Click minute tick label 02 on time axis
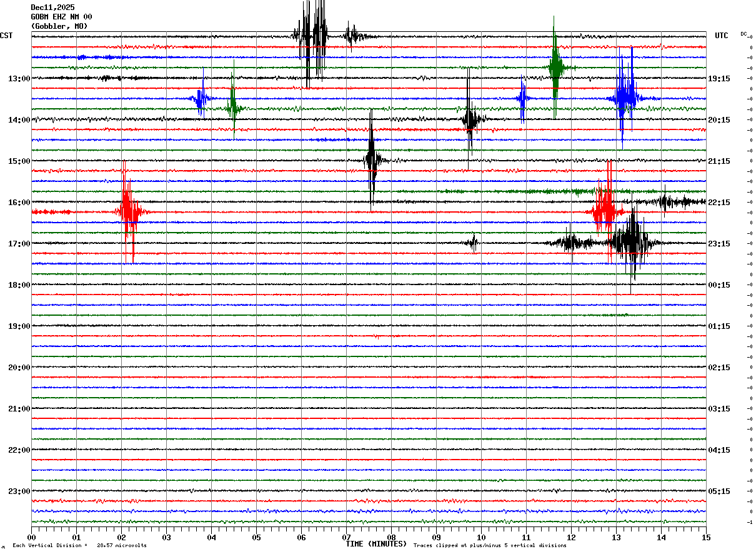The image size is (756, 554). (121, 537)
